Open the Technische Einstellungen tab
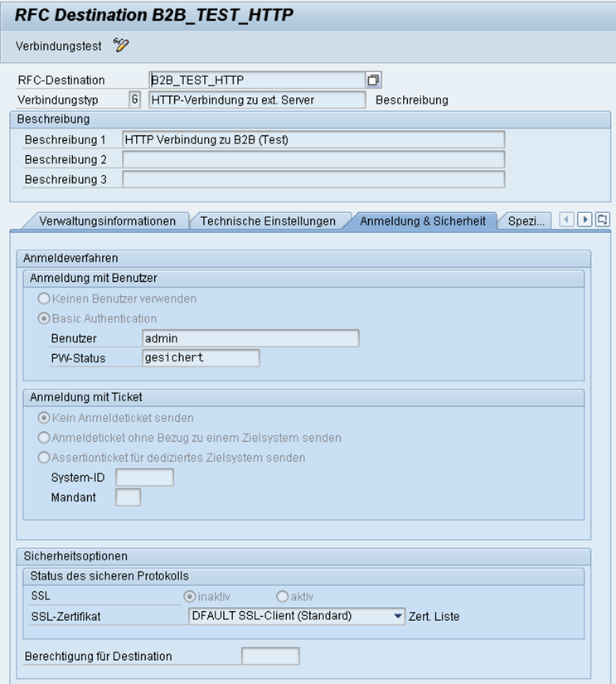This screenshot has width=616, height=684. point(268,221)
